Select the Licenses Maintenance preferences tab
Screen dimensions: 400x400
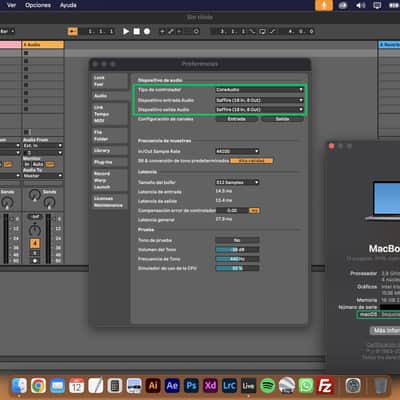click(x=109, y=202)
